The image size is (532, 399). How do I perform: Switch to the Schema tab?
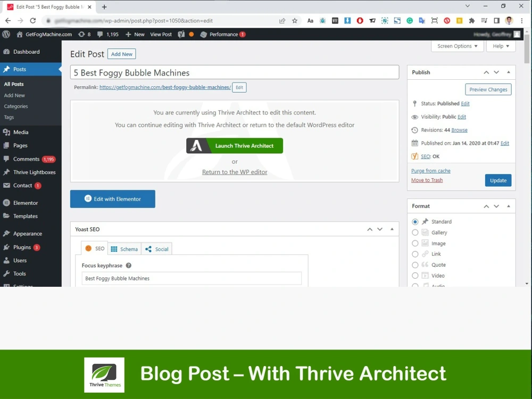124,249
